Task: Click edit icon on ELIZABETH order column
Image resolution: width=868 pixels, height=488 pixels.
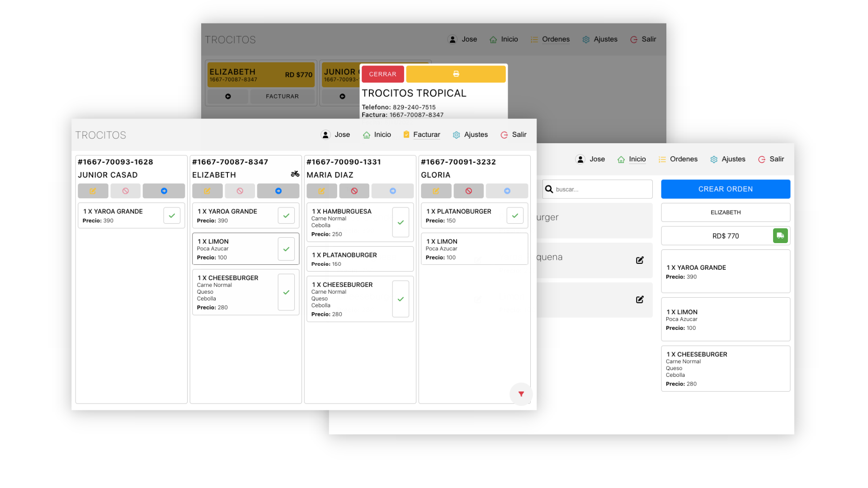Action: (207, 191)
